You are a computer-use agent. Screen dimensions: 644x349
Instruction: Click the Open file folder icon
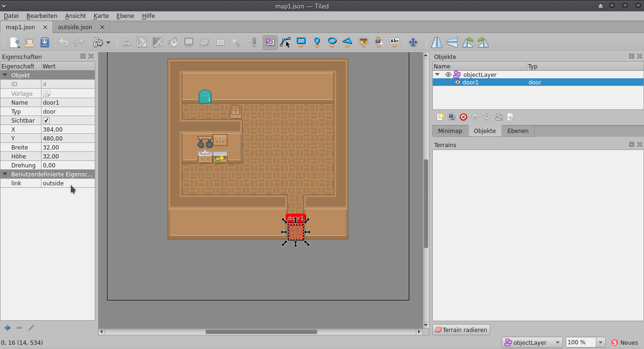tap(29, 42)
